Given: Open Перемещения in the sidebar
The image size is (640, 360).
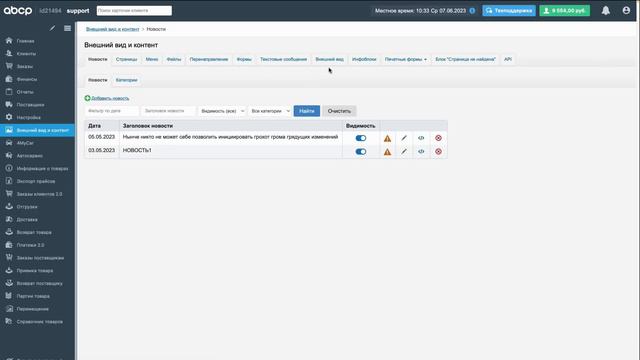Looking at the screenshot, I should point(32,309).
